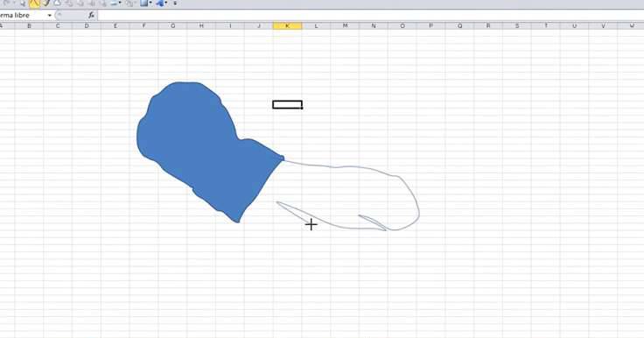Screen dimensions: 644x338
Task: Click the blue square toolbar icon
Action: pyautogui.click(x=143, y=4)
